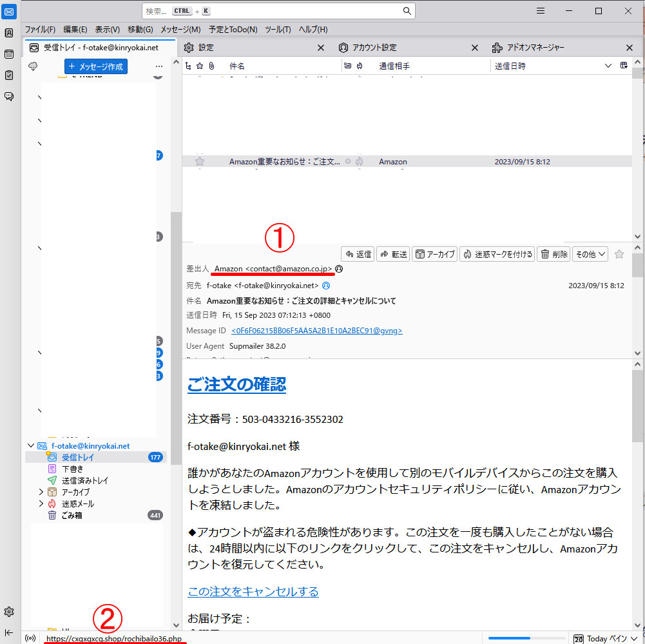Sort messages by 件名 column

(x=237, y=66)
